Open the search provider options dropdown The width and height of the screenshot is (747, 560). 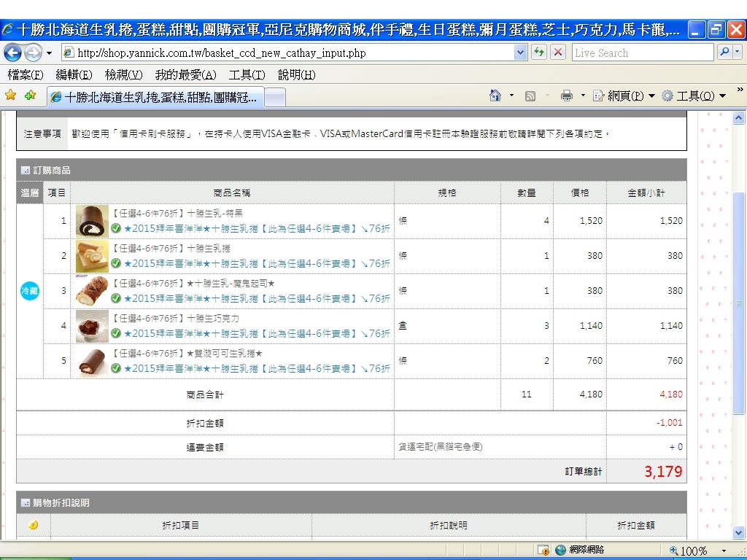[x=737, y=52]
